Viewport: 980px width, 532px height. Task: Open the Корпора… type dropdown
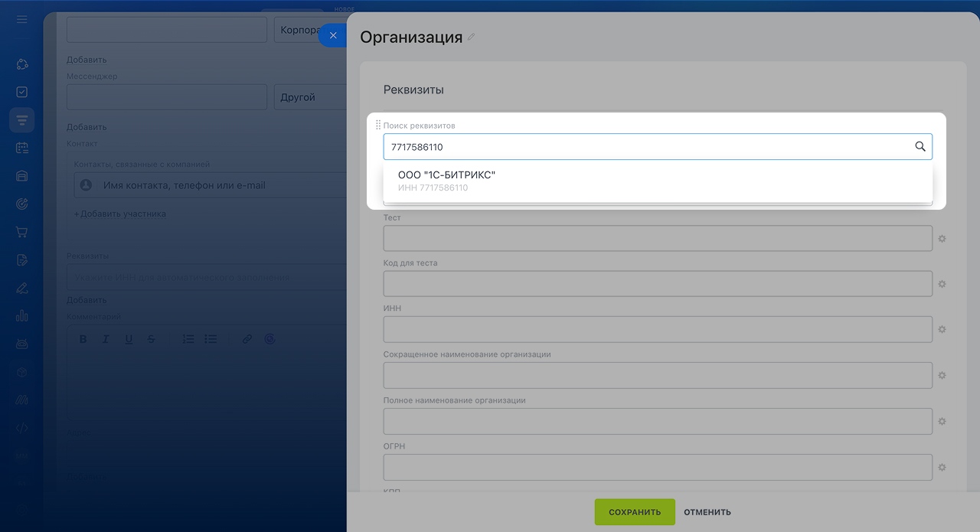(310, 30)
